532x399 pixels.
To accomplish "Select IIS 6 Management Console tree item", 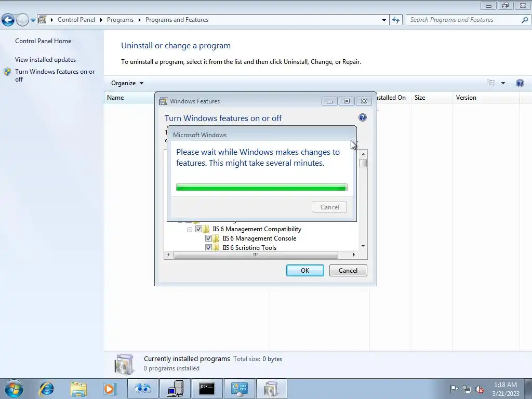I will (259, 238).
